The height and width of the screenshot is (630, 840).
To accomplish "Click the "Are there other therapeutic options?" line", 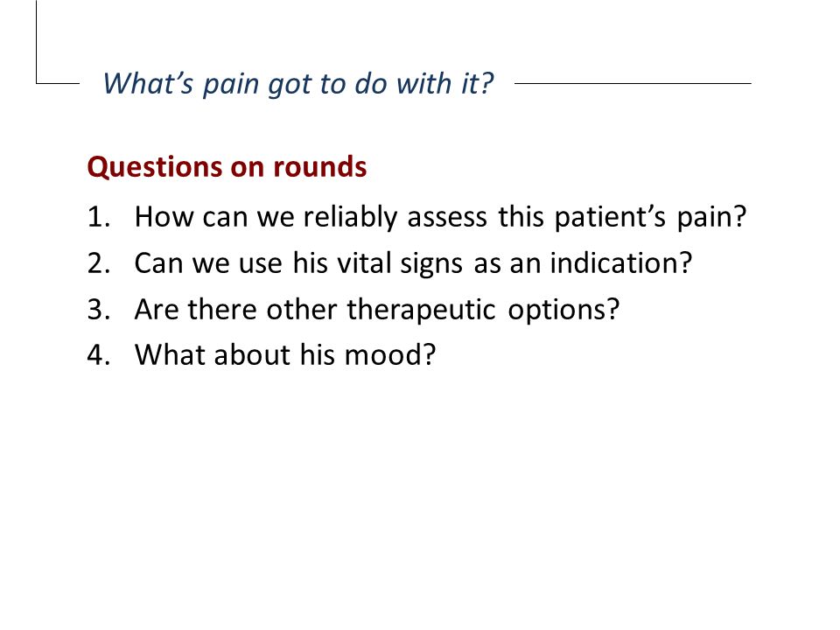I will (376, 310).
